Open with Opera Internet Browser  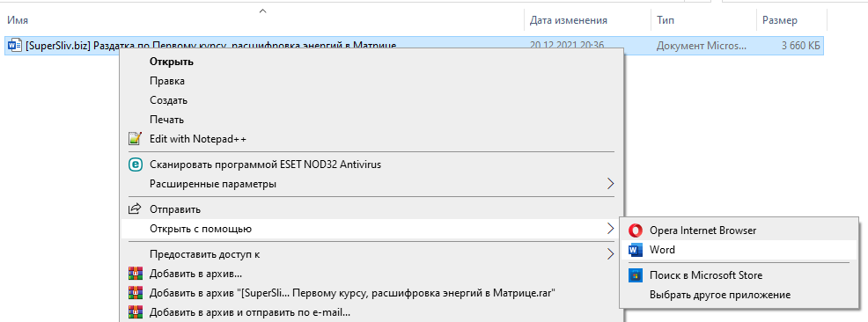pyautogui.click(x=739, y=231)
